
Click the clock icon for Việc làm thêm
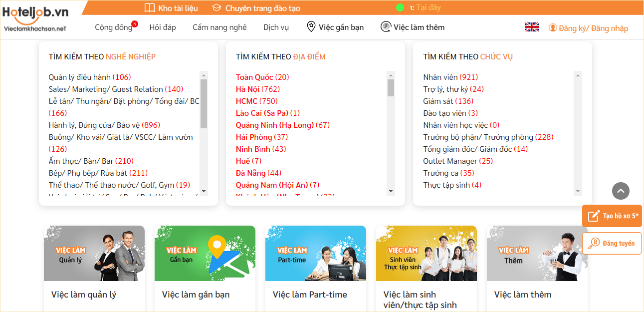click(386, 27)
